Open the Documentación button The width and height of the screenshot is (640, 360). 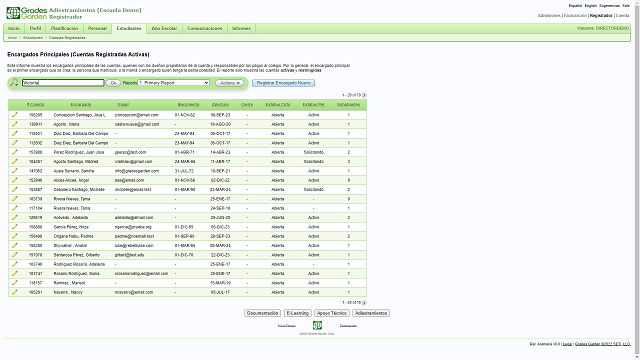262,313
